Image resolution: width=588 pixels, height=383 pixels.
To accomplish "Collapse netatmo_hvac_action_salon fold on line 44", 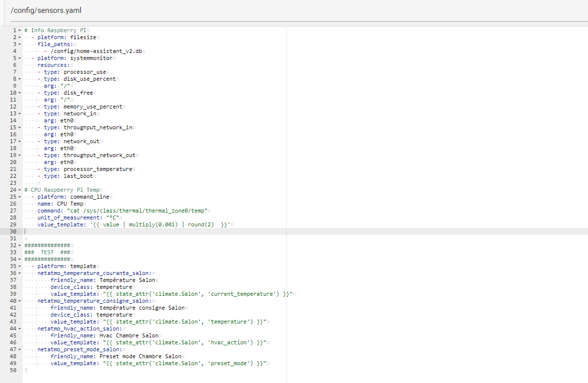I will point(19,328).
